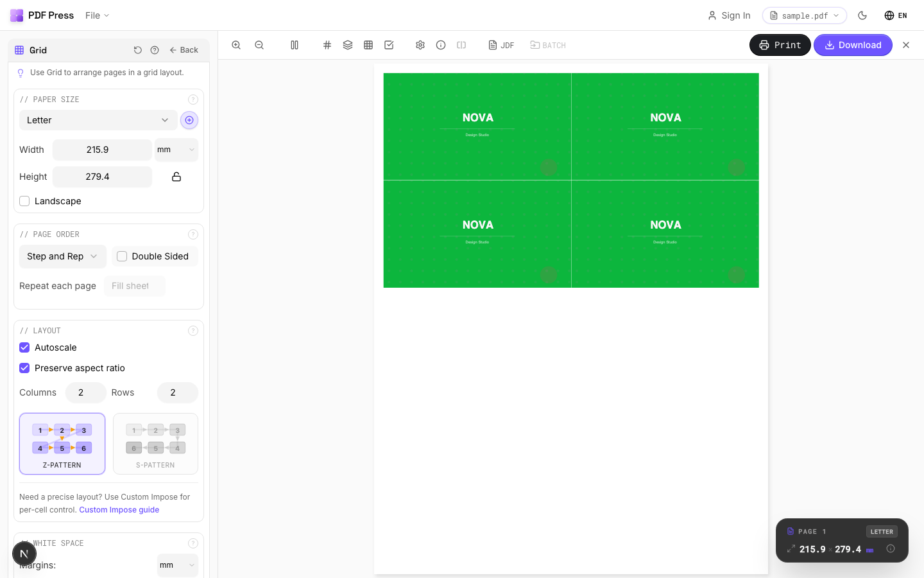Select the S-Pattern ordering option

click(x=155, y=444)
